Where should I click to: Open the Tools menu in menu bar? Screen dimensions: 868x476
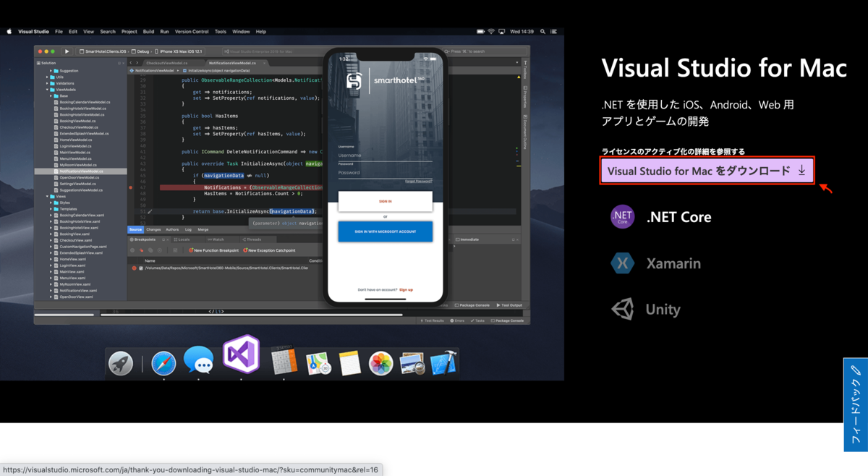coord(220,32)
